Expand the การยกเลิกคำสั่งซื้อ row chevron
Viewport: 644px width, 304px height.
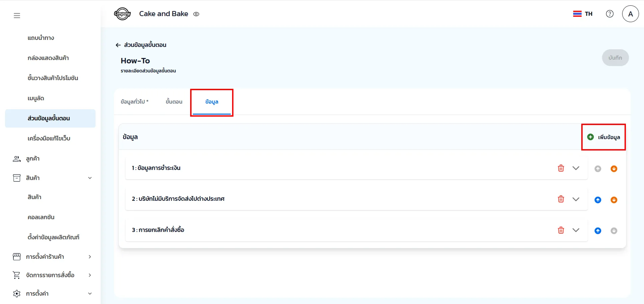576,230
